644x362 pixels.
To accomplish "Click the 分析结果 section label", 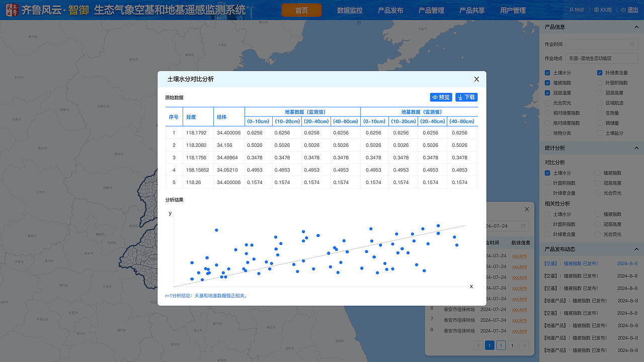I will coord(174,200).
